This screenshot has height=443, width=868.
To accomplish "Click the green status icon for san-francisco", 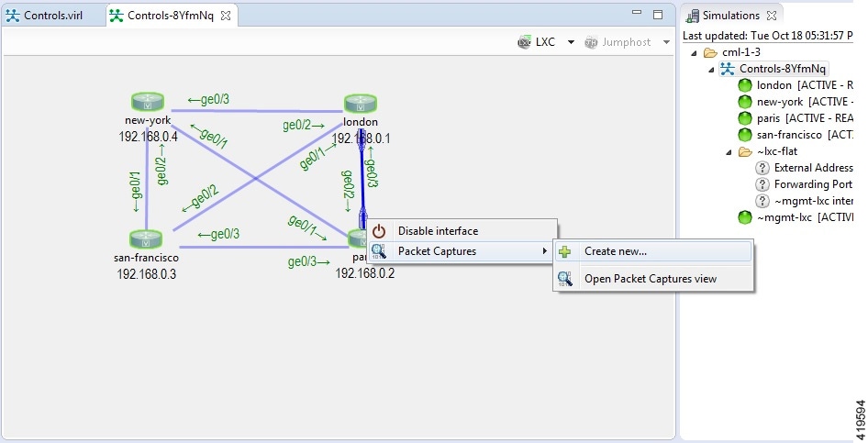I will coord(745,135).
